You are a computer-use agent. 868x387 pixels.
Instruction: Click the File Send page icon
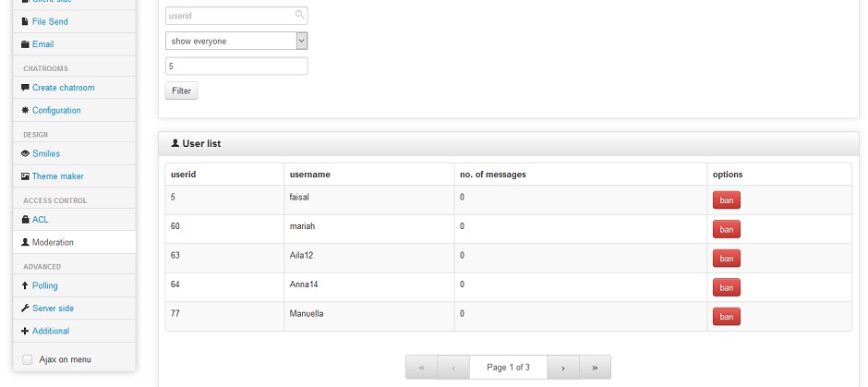point(25,21)
